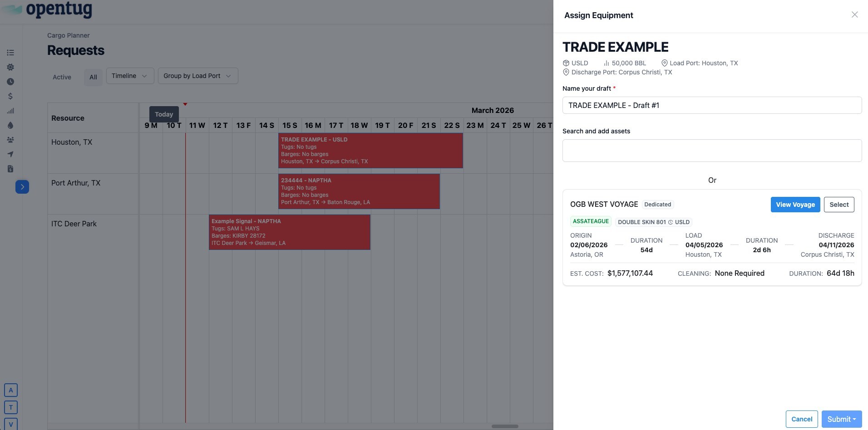Open the Group by Load Port dropdown

tap(197, 76)
